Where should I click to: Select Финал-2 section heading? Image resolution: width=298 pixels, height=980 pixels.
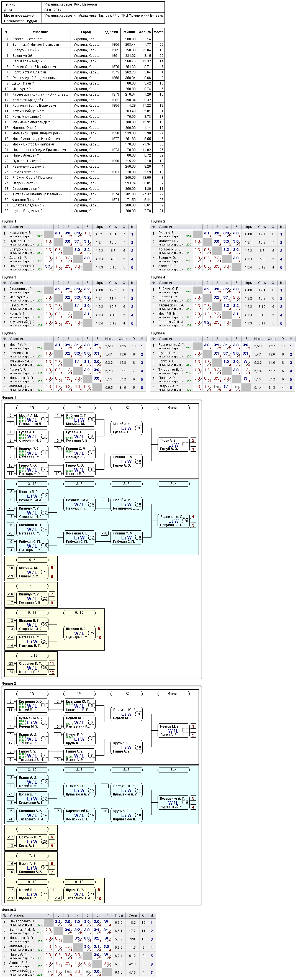click(9, 683)
